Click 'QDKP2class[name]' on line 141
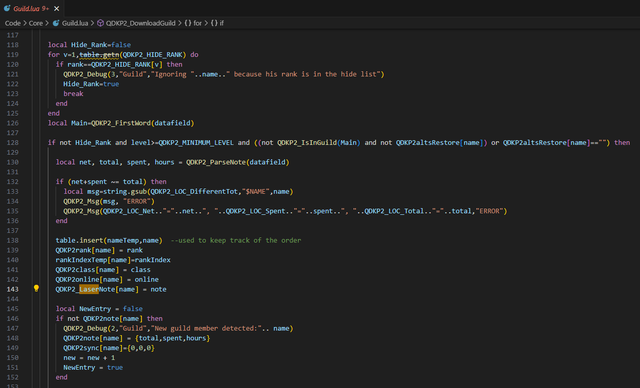Viewport: 640px width, 388px height. tap(87, 270)
